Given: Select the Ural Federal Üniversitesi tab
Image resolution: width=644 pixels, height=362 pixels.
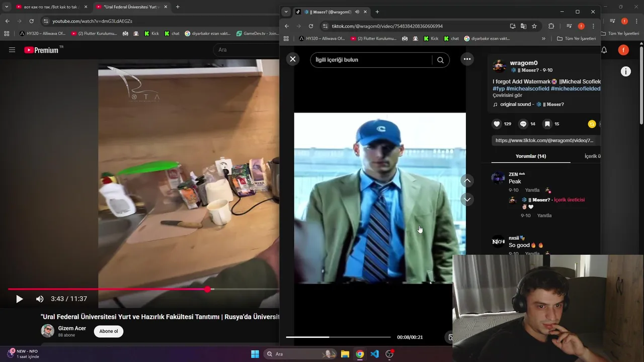Looking at the screenshot, I should [131, 7].
